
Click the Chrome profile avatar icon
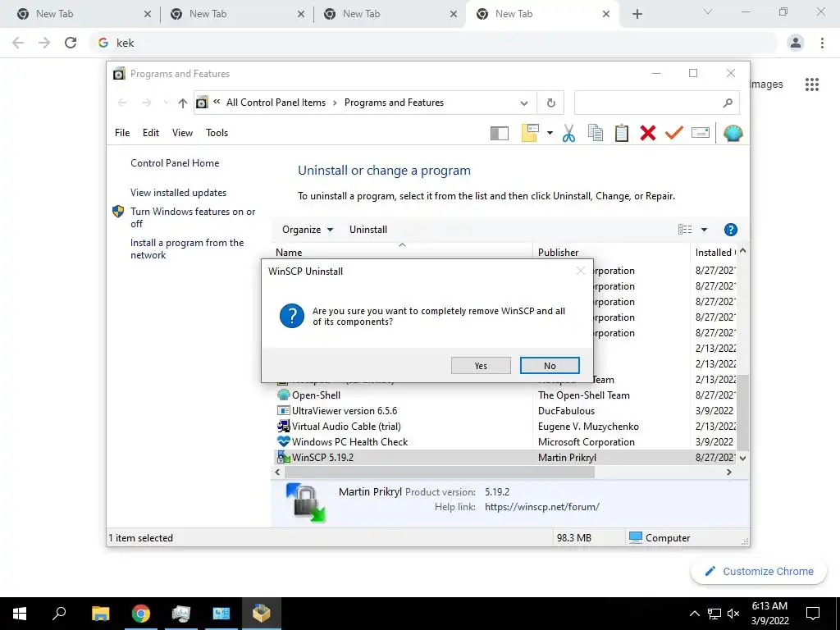point(796,43)
